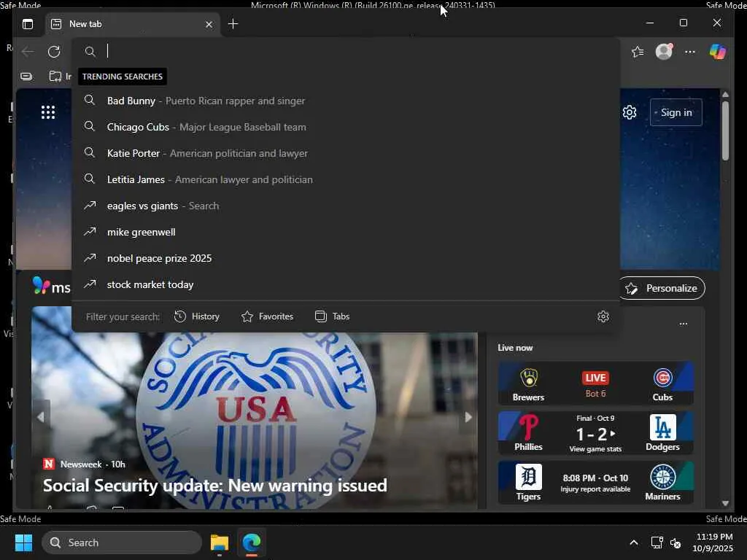This screenshot has width=747, height=560.
Task: Go back with the back arrow
Action: pos(28,52)
